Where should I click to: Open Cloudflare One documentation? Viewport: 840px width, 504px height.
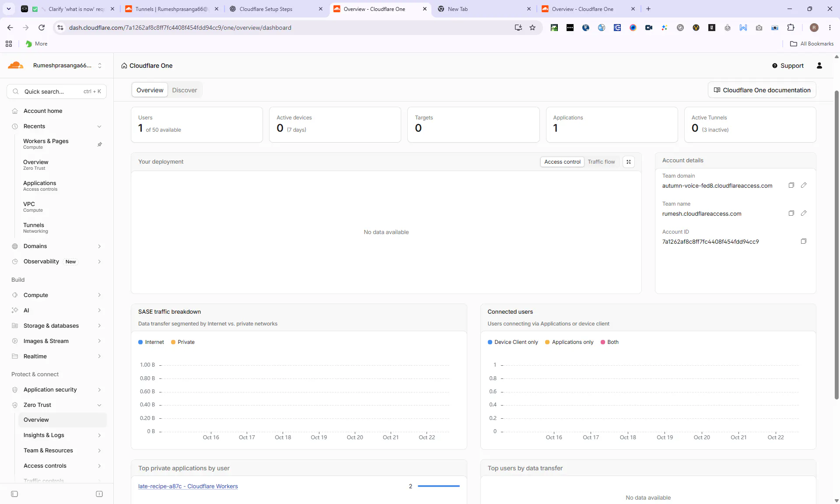pyautogui.click(x=762, y=90)
